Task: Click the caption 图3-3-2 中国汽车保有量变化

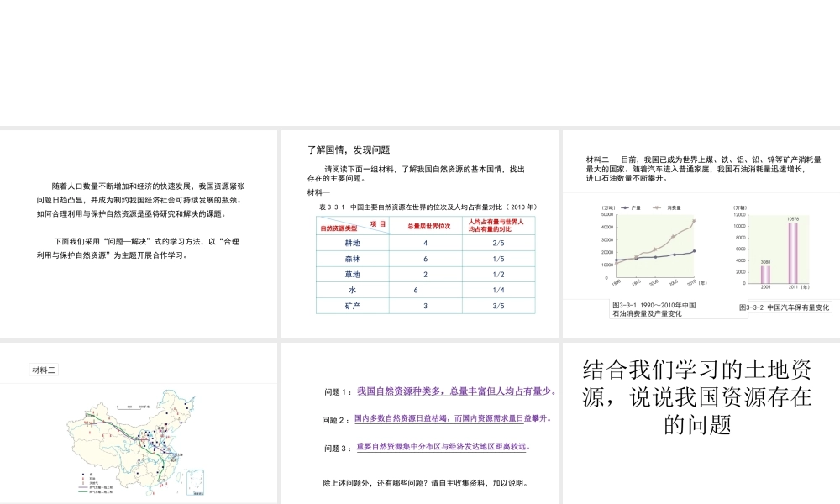Action: (x=785, y=307)
